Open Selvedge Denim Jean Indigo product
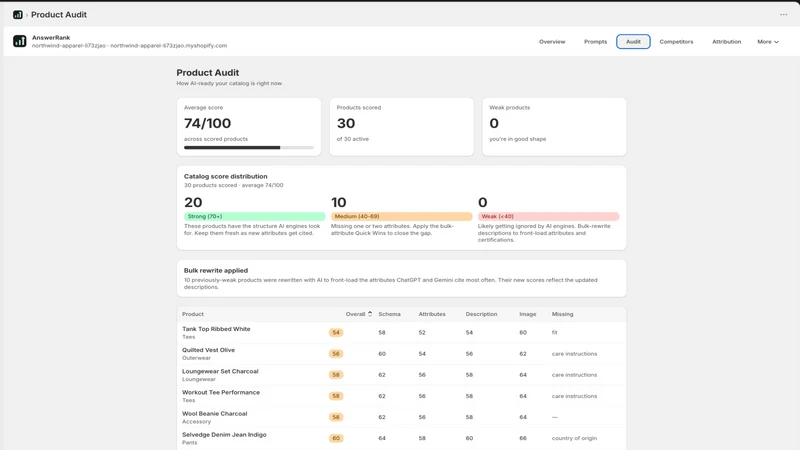Image resolution: width=800 pixels, height=450 pixels. [x=224, y=435]
